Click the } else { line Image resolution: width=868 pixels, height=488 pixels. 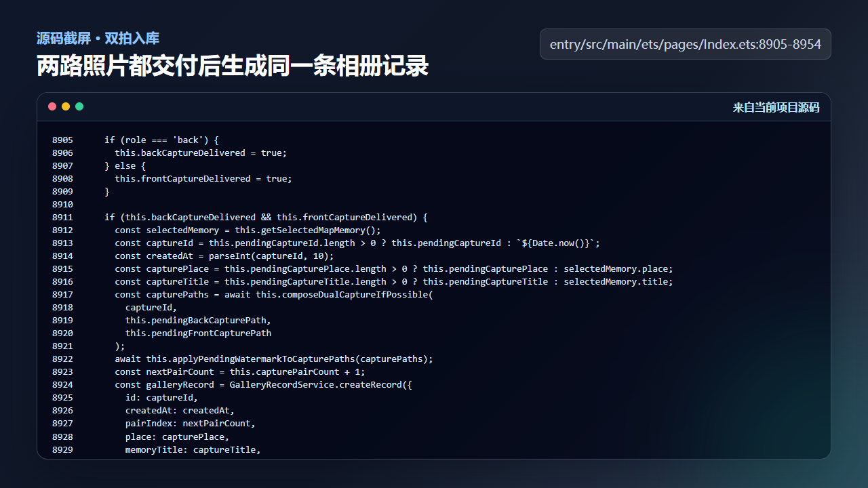click(125, 165)
